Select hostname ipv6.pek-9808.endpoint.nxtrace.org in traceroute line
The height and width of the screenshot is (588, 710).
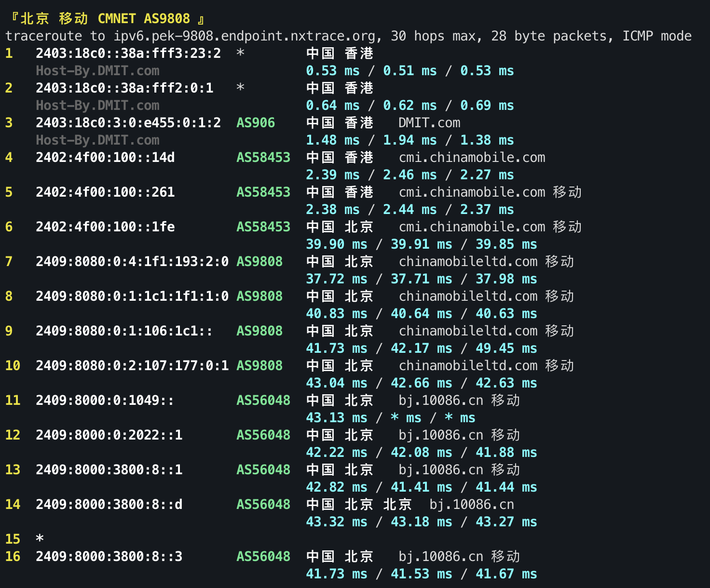tap(245, 36)
